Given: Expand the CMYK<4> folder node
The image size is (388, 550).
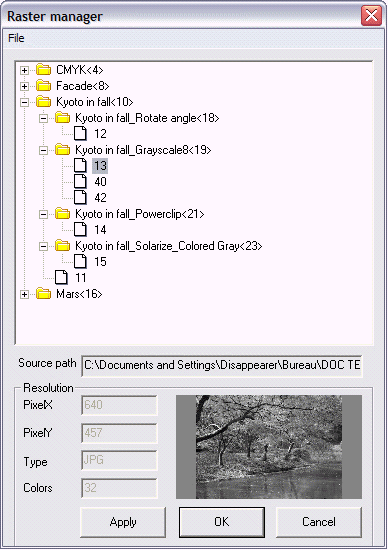Looking at the screenshot, I should [x=24, y=70].
